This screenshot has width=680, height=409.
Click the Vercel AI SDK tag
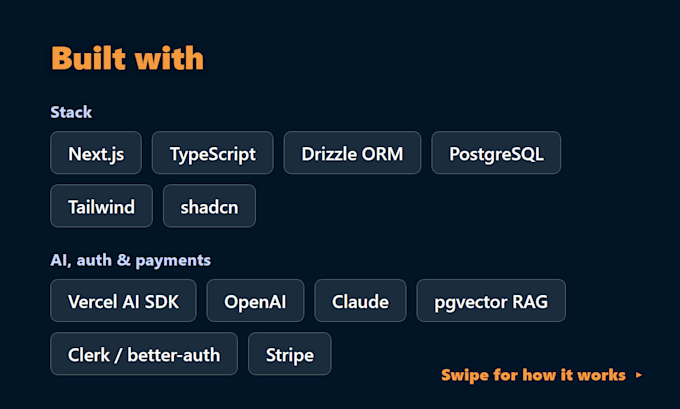coord(123,301)
